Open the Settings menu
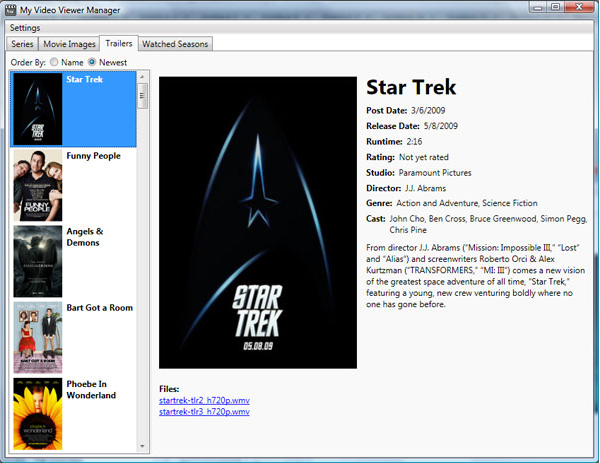This screenshot has height=463, width=600. pos(25,28)
